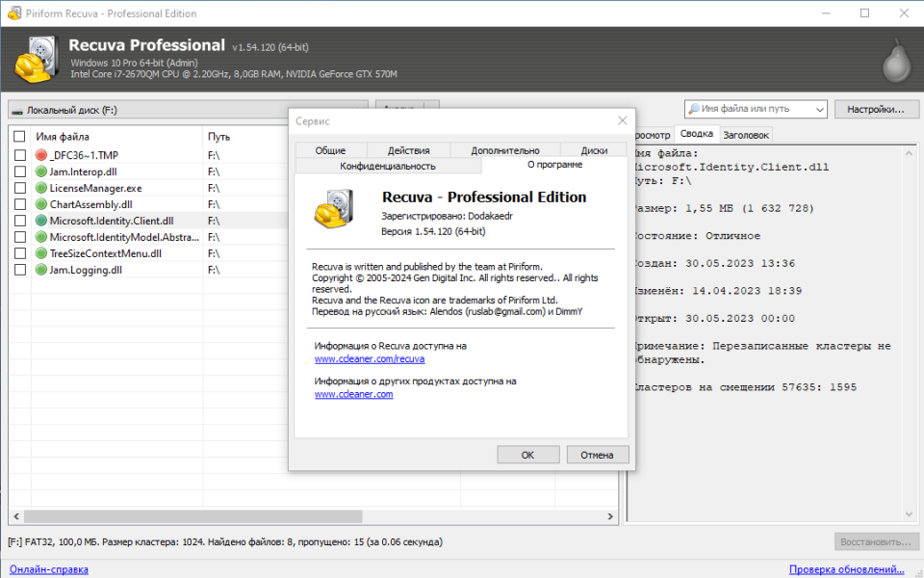Click the right arrow of the horizontal scrollbar
Screen dimensions: 924x578
click(610, 516)
